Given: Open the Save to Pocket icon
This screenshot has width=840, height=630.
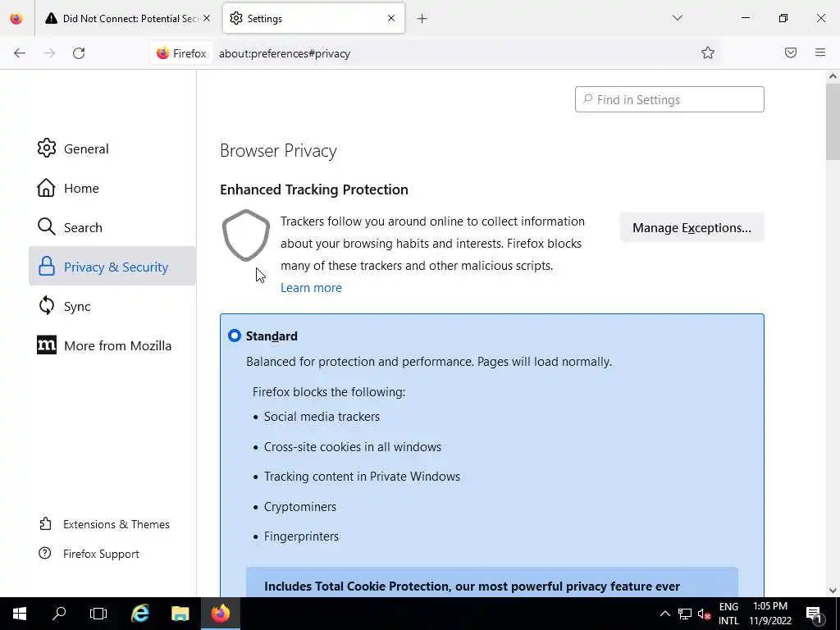Looking at the screenshot, I should tap(791, 52).
